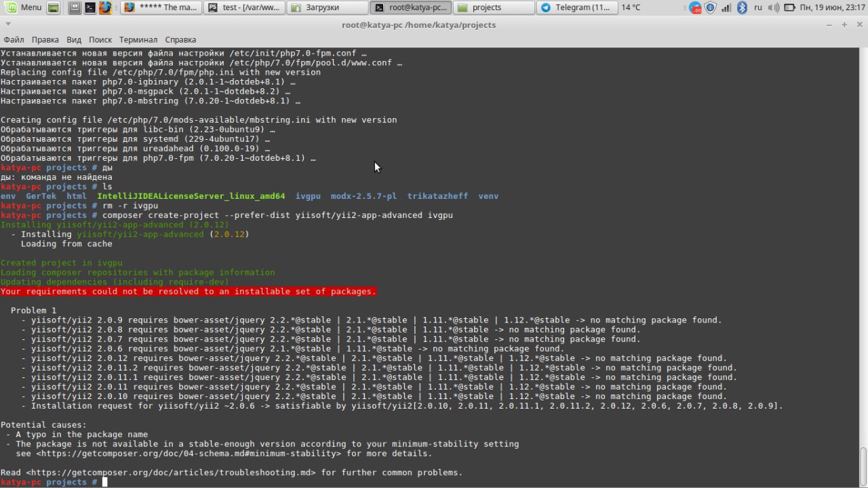Open the Терминал menu
Viewport: 868px width, 488px height.
[138, 40]
